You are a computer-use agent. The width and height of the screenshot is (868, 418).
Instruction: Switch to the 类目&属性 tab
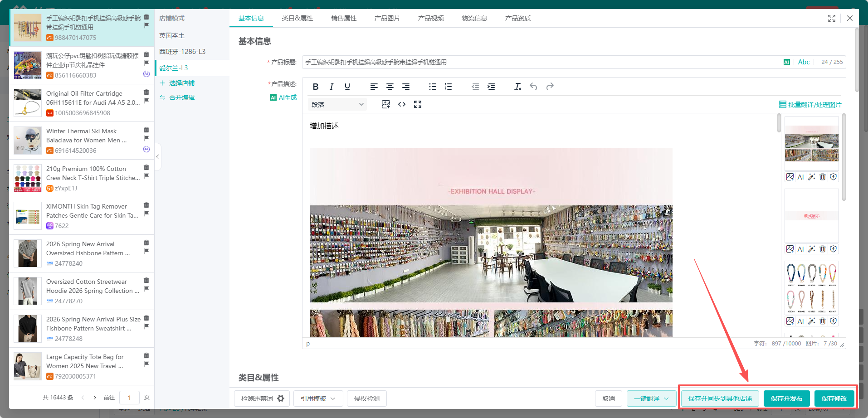click(297, 18)
